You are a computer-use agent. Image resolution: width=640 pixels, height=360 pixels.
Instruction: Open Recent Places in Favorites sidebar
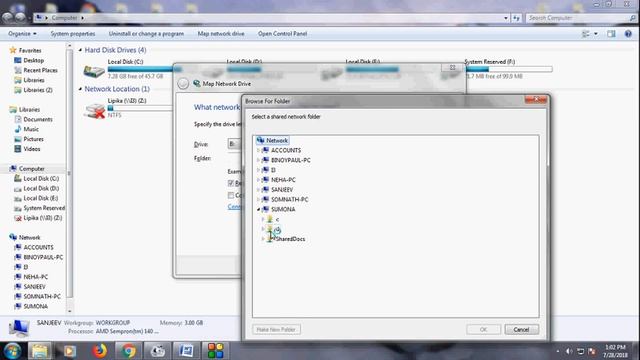pos(40,70)
